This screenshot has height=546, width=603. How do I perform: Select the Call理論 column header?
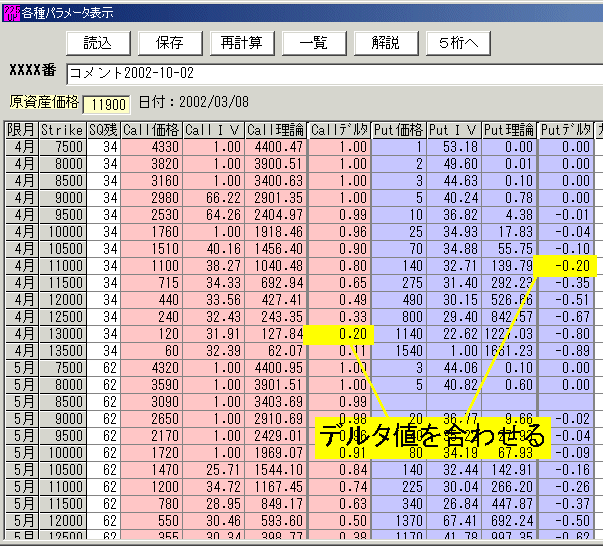(x=276, y=130)
